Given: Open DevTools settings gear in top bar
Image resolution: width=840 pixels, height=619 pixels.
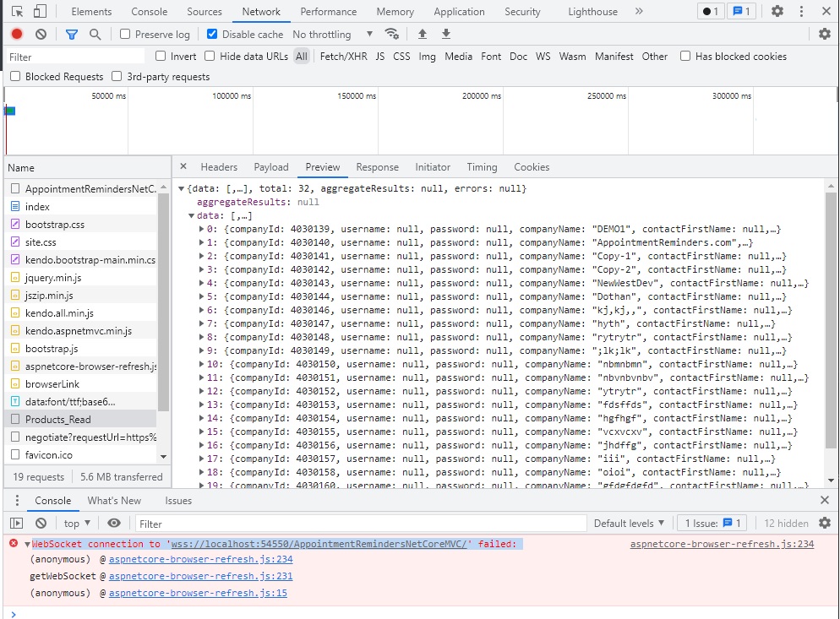Looking at the screenshot, I should tap(777, 12).
